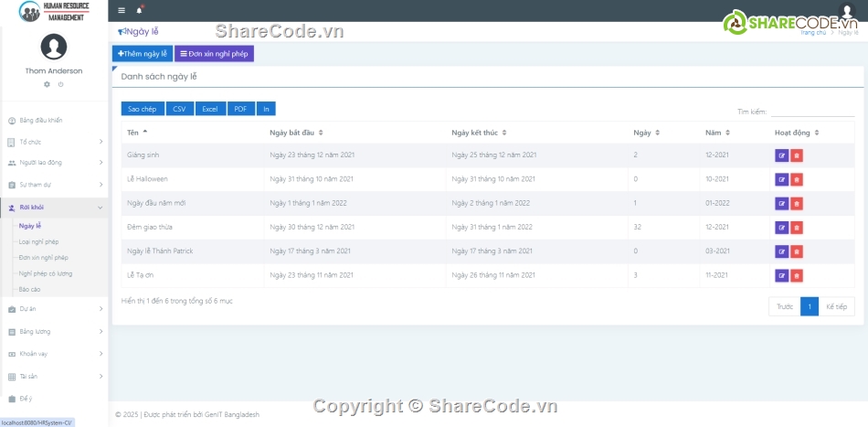Click the power logout icon under Thom Anderson
The width and height of the screenshot is (868, 427).
point(61,84)
